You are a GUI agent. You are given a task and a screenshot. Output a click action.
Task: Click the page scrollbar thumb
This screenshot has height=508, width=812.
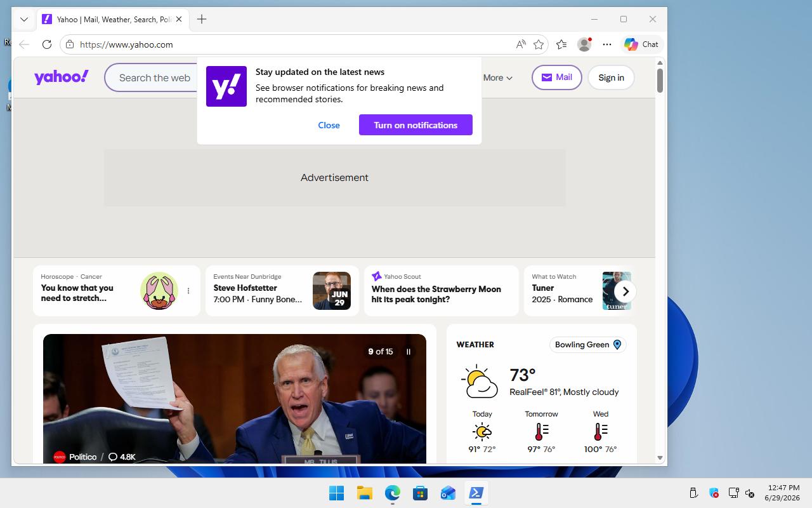[660, 81]
